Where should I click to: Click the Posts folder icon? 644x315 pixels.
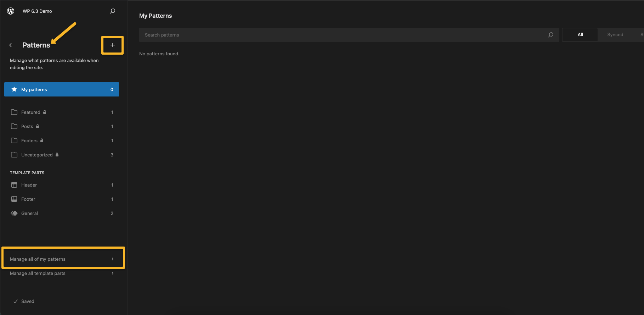pyautogui.click(x=14, y=126)
